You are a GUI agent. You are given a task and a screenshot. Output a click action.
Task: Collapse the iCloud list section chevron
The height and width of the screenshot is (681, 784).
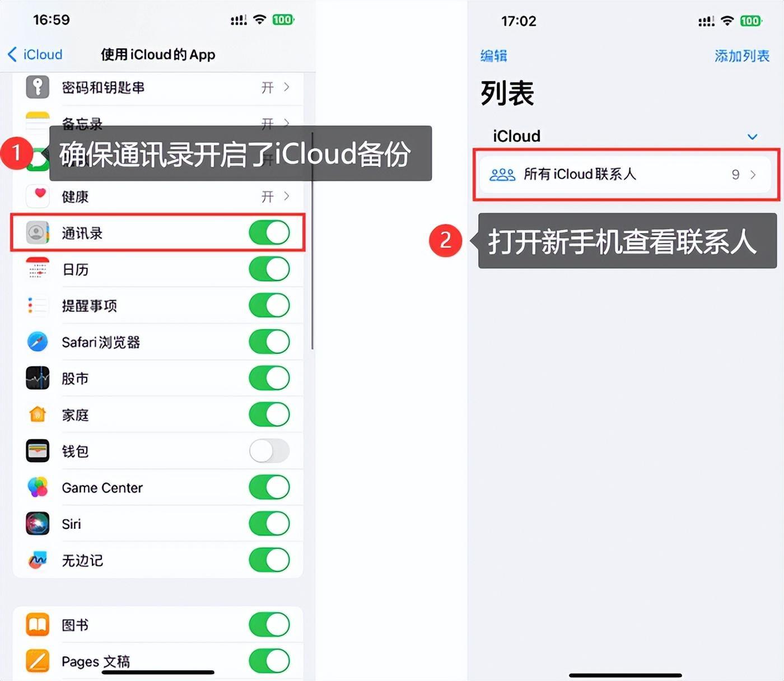753,137
